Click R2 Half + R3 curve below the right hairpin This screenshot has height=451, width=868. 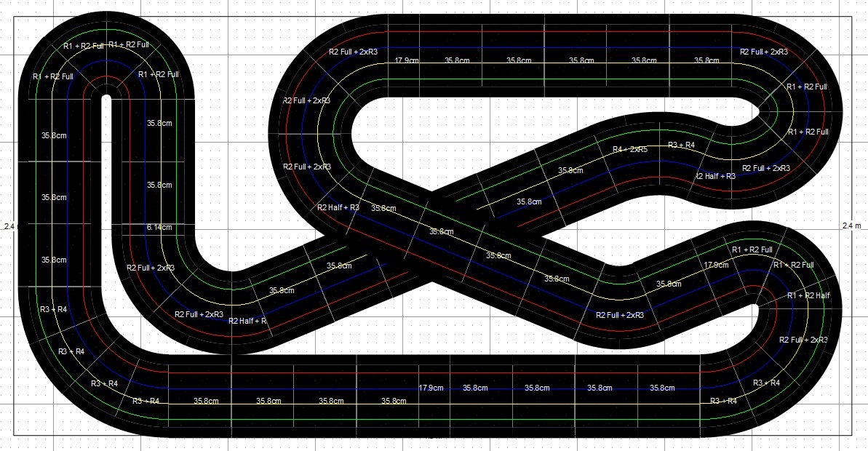716,176
